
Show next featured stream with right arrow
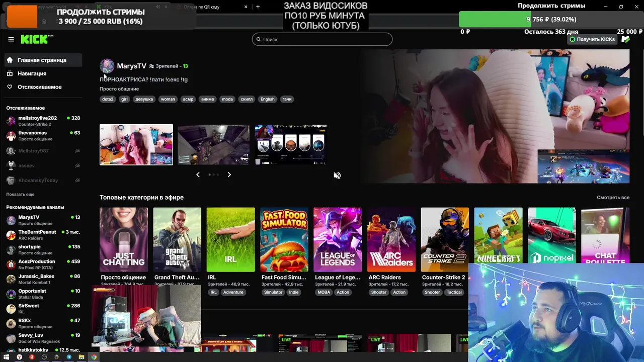coord(229,174)
